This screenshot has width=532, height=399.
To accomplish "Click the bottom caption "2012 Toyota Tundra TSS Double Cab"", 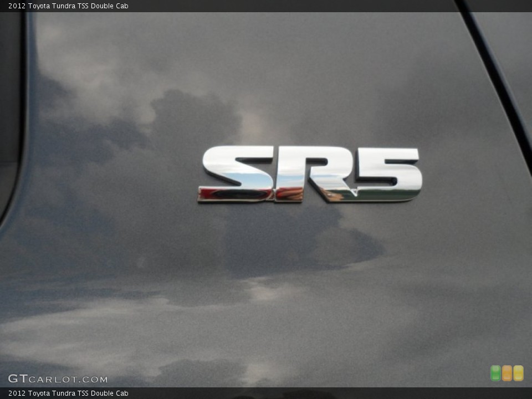I will (68, 393).
